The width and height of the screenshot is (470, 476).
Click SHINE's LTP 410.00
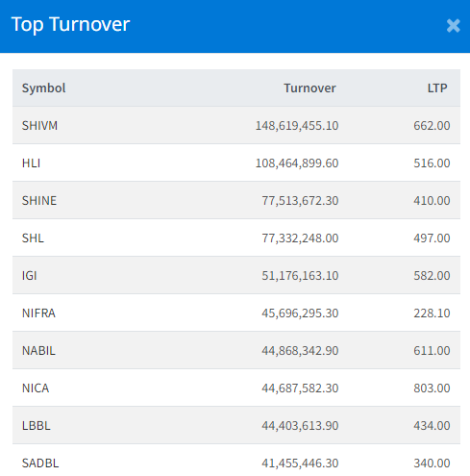point(432,200)
